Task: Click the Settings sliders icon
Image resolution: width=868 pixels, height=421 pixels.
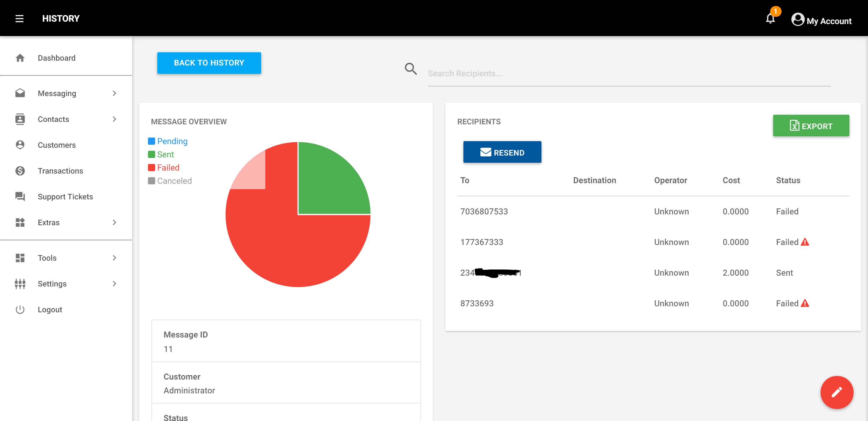Action: (x=20, y=284)
